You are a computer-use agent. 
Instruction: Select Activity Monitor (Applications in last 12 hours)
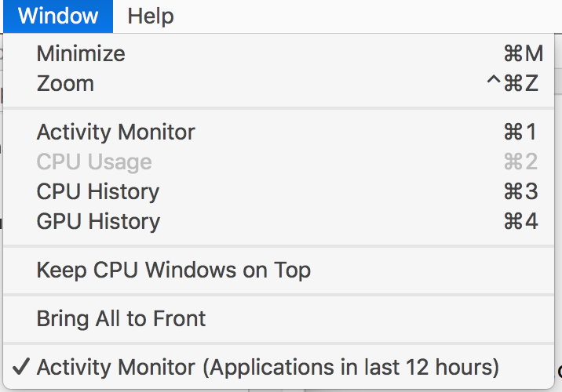pos(268,367)
